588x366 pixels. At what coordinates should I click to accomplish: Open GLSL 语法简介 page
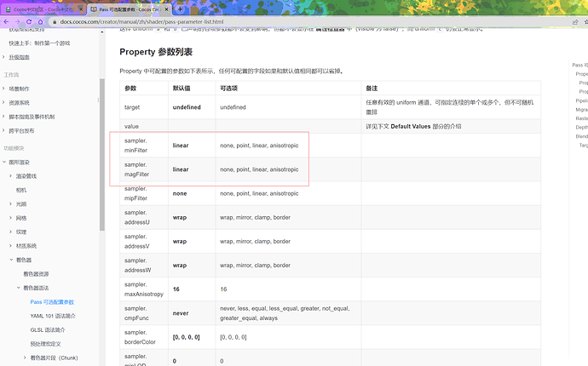pos(48,329)
